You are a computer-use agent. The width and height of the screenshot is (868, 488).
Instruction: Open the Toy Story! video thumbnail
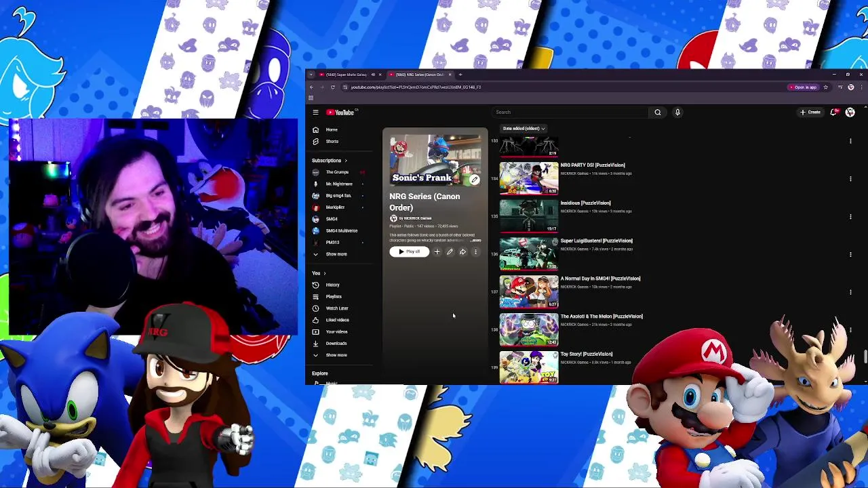[x=529, y=367]
